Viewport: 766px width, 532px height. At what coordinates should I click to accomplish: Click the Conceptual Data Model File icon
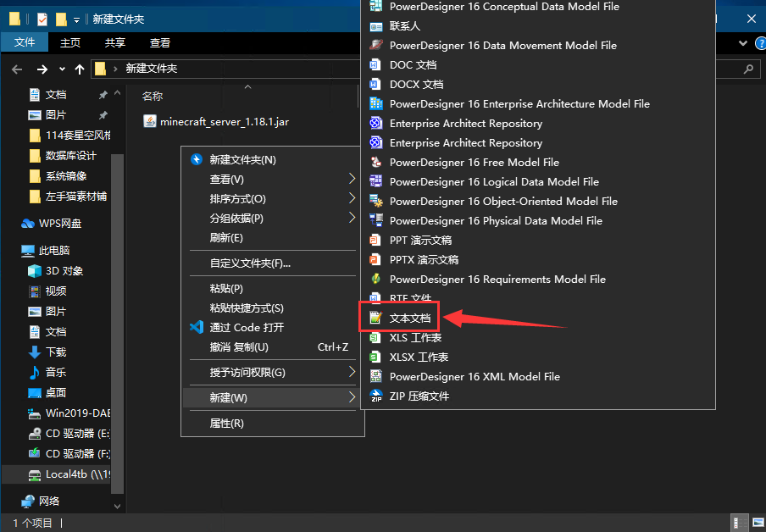pos(375,6)
